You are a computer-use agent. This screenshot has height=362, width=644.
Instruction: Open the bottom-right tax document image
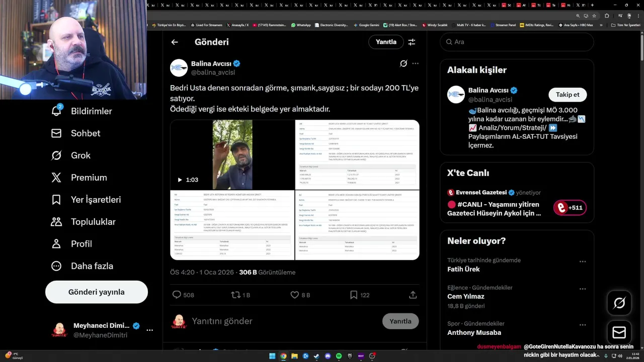click(x=357, y=225)
